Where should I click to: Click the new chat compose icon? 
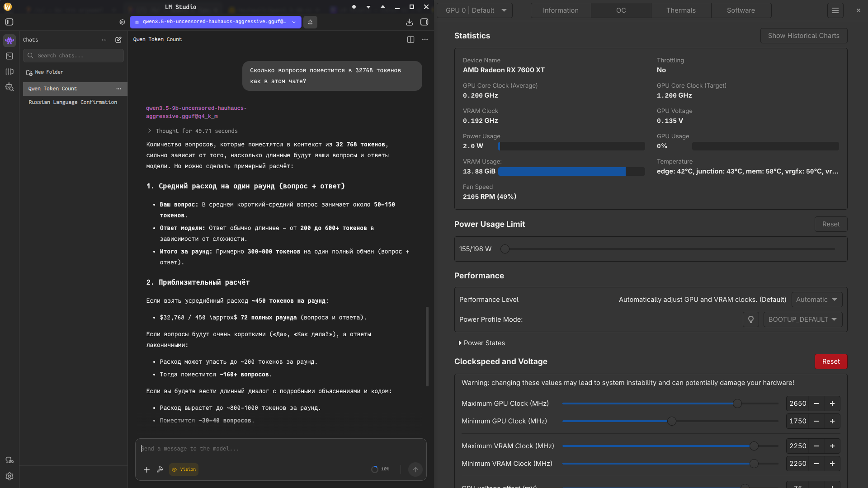point(118,40)
